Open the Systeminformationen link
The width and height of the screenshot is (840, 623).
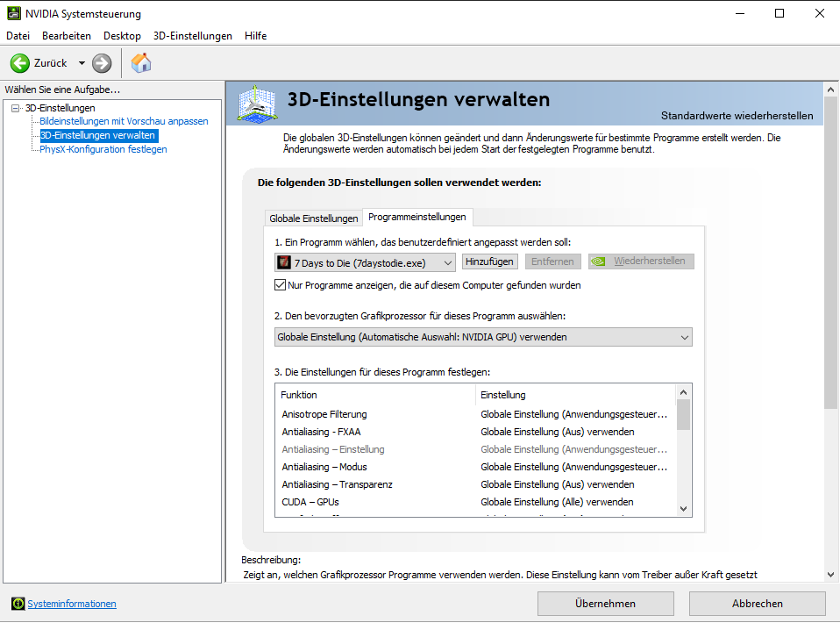[72, 604]
